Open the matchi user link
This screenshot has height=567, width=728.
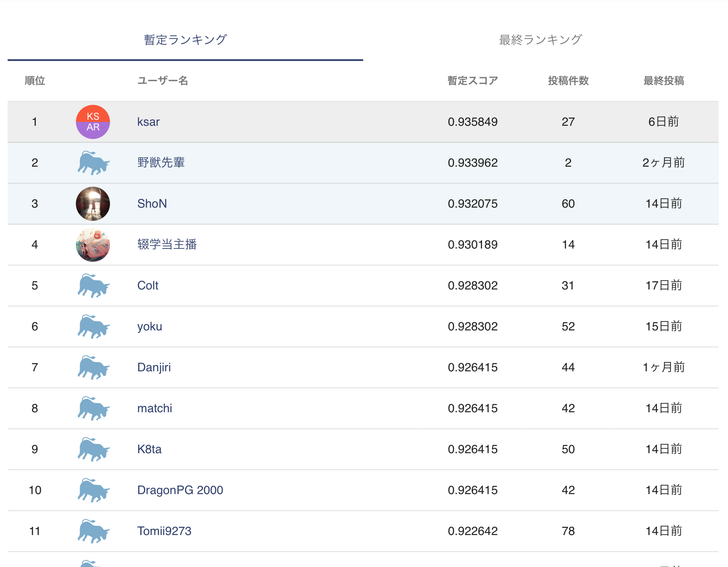[x=155, y=408]
